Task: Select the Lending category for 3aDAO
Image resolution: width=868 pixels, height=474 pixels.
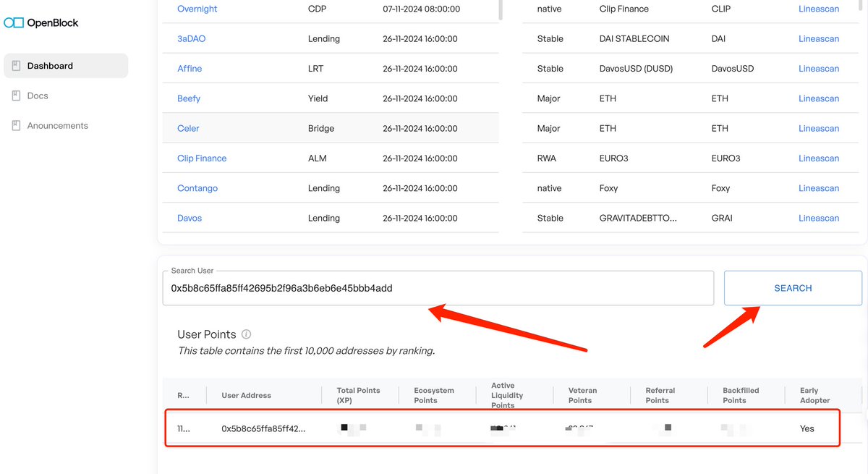Action: [x=324, y=38]
